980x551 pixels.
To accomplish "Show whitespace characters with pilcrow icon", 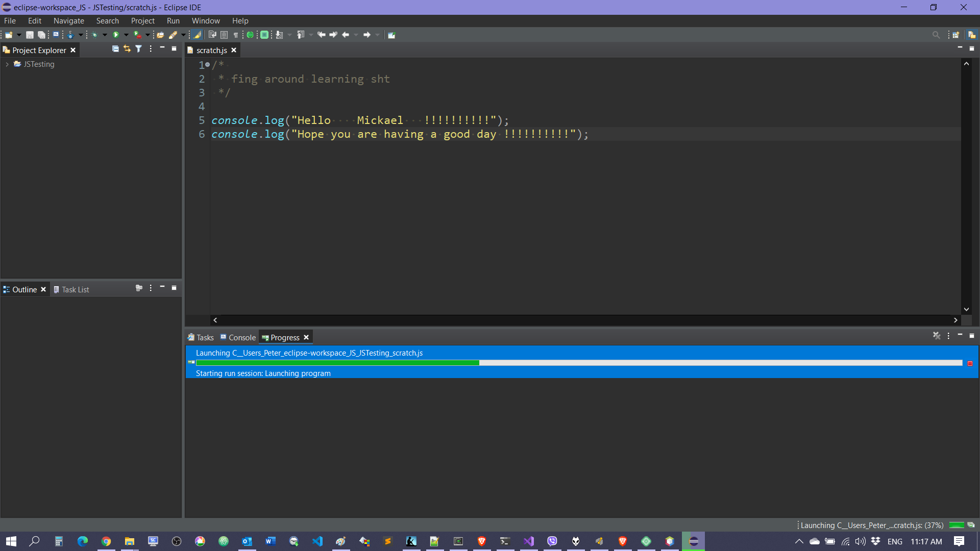I will (236, 34).
